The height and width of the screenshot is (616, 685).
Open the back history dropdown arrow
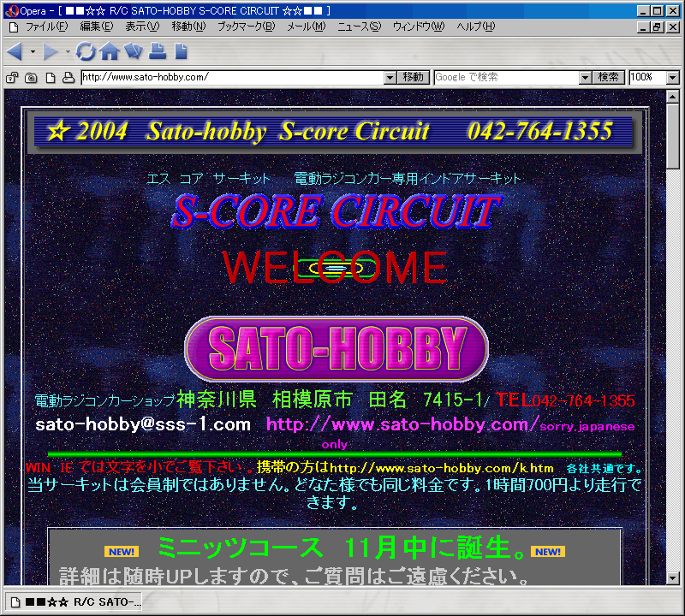coord(33,51)
